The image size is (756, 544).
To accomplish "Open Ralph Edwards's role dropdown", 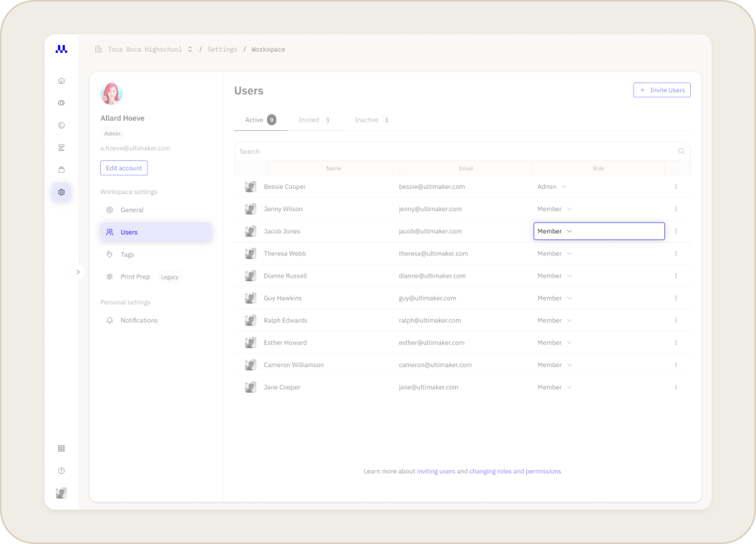I will [x=554, y=320].
